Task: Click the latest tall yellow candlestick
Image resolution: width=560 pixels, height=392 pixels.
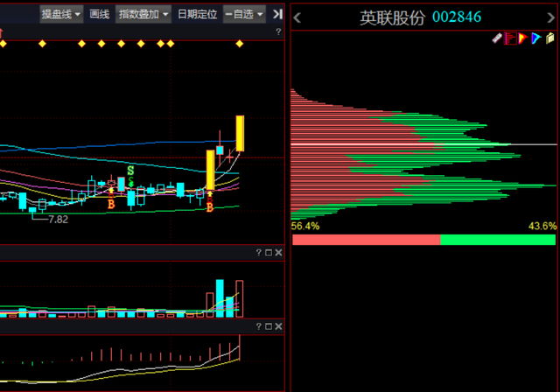Action: coord(240,134)
